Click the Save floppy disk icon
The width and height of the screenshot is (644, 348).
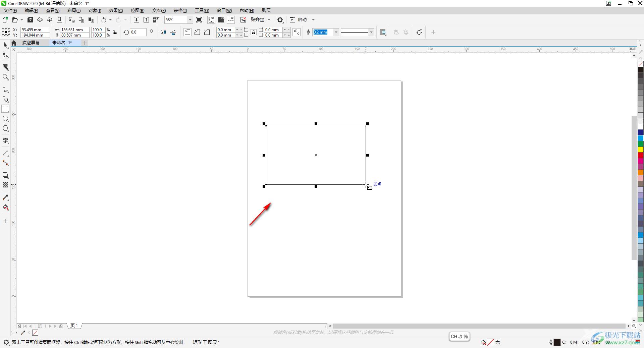point(30,20)
